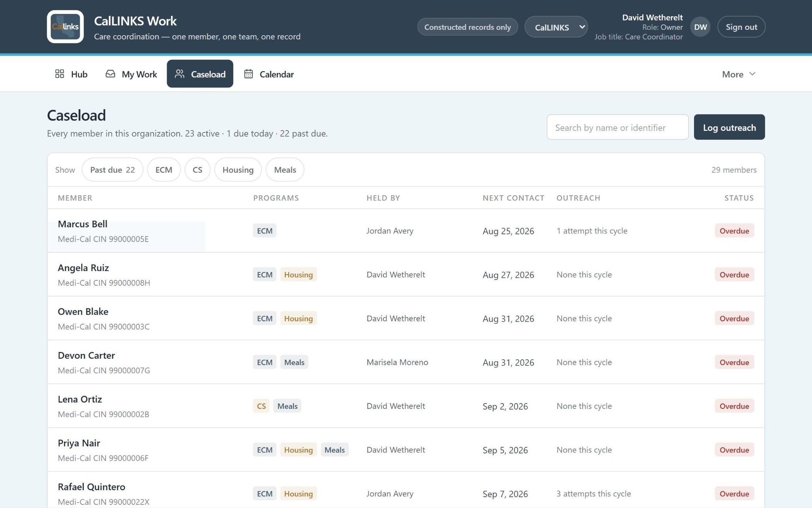Click the Search by name or identifier field

pyautogui.click(x=617, y=127)
